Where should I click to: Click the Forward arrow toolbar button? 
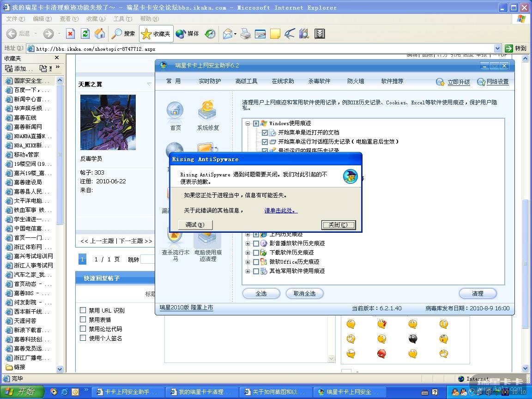(48, 34)
